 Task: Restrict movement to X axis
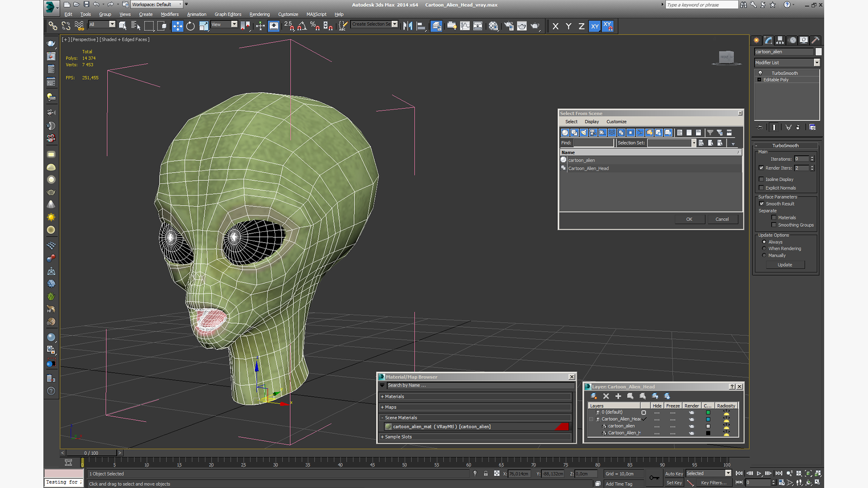pos(555,26)
